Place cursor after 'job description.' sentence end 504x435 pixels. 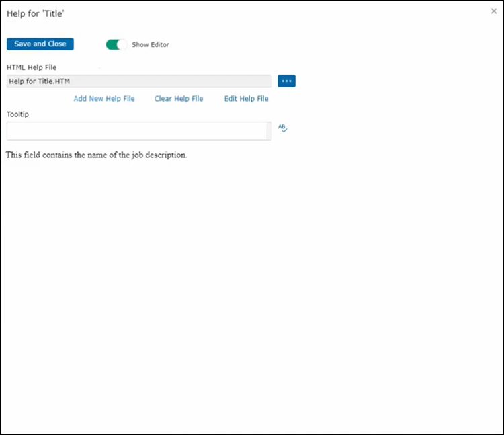coord(187,155)
